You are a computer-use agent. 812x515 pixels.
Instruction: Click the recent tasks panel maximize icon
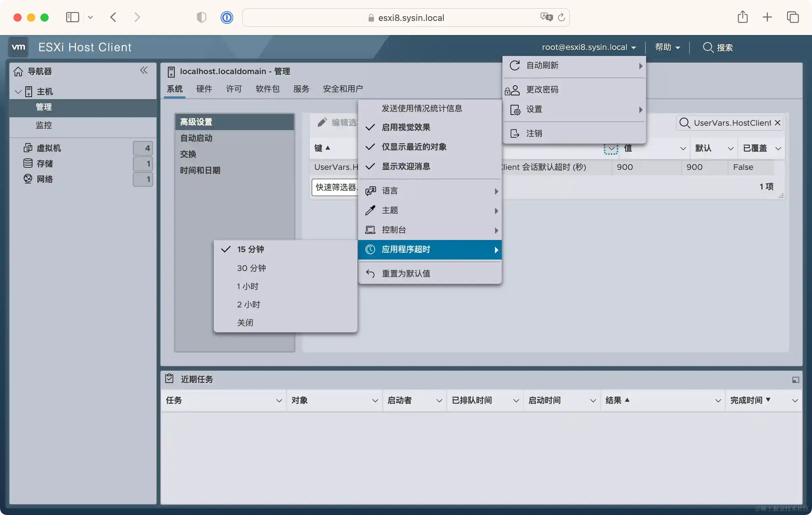tap(795, 380)
